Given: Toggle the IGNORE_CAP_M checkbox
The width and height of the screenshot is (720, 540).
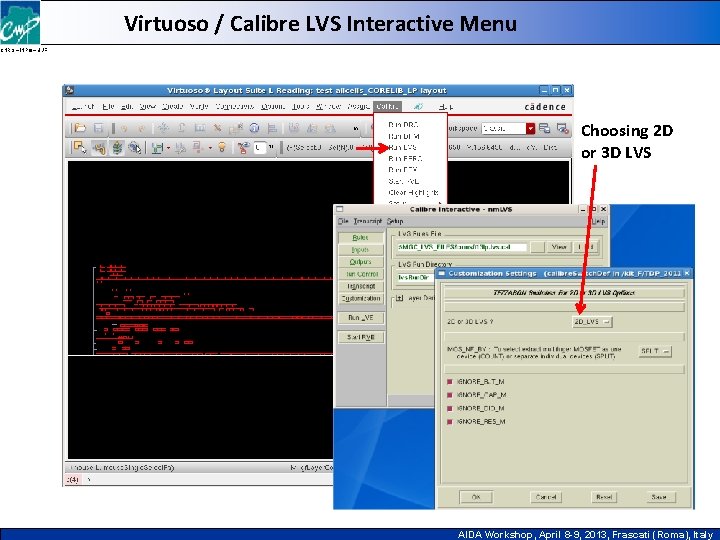Looking at the screenshot, I should 450,395.
